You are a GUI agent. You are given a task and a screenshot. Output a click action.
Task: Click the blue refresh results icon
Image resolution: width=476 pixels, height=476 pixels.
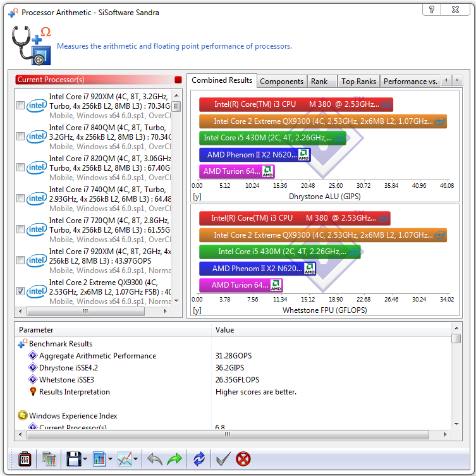tap(199, 459)
